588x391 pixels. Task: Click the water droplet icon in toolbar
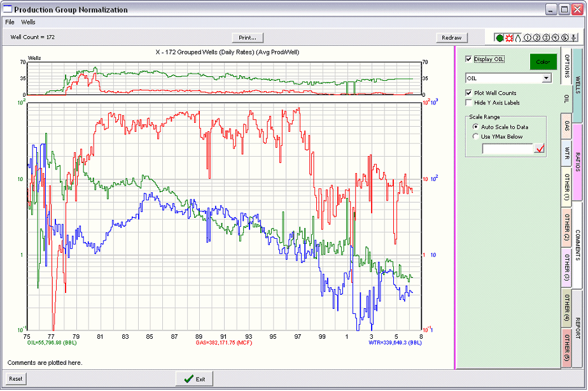(518, 38)
